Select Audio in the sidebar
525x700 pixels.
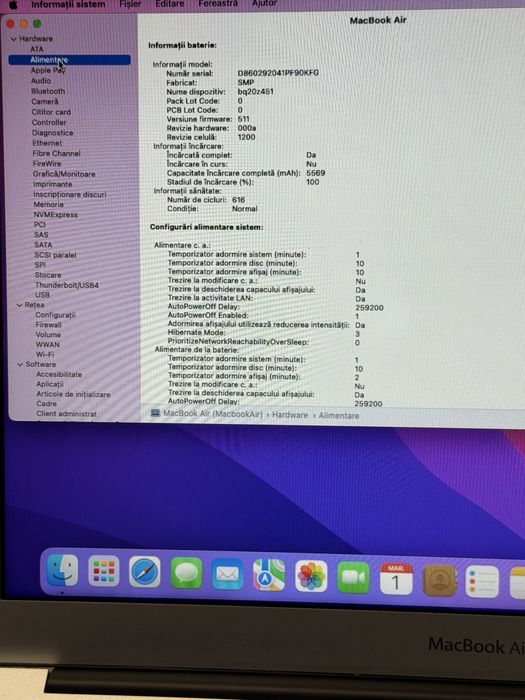tap(41, 81)
